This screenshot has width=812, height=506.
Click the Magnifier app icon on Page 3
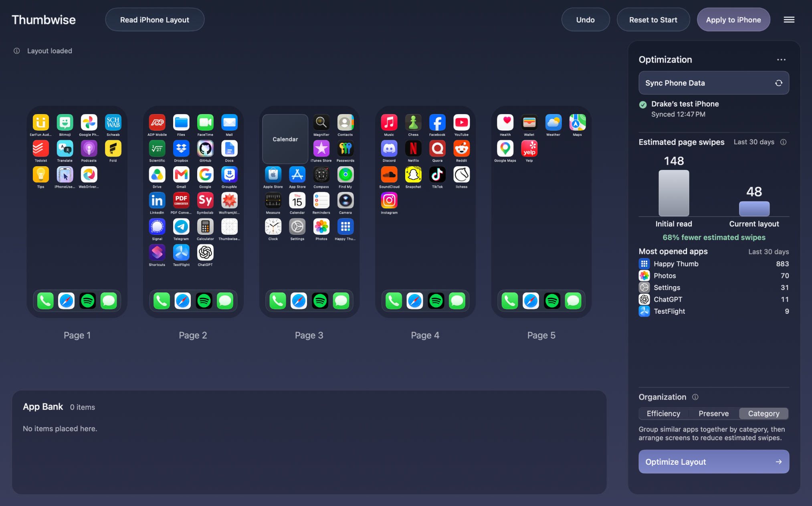point(321,123)
